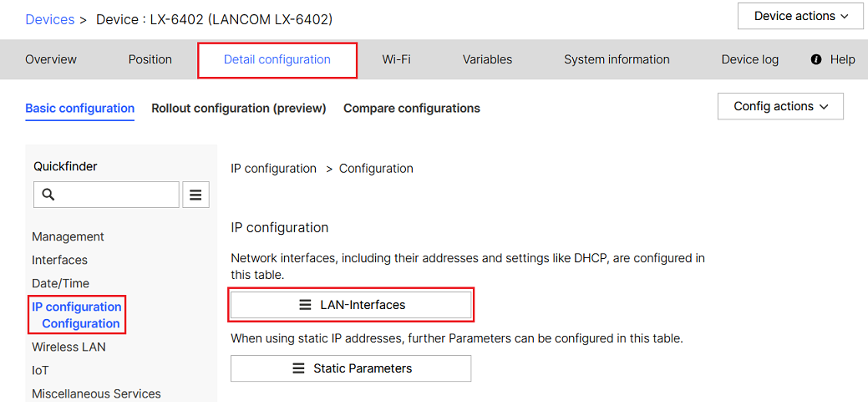
Task: Switch to the Overview tab
Action: pyautogui.click(x=51, y=59)
